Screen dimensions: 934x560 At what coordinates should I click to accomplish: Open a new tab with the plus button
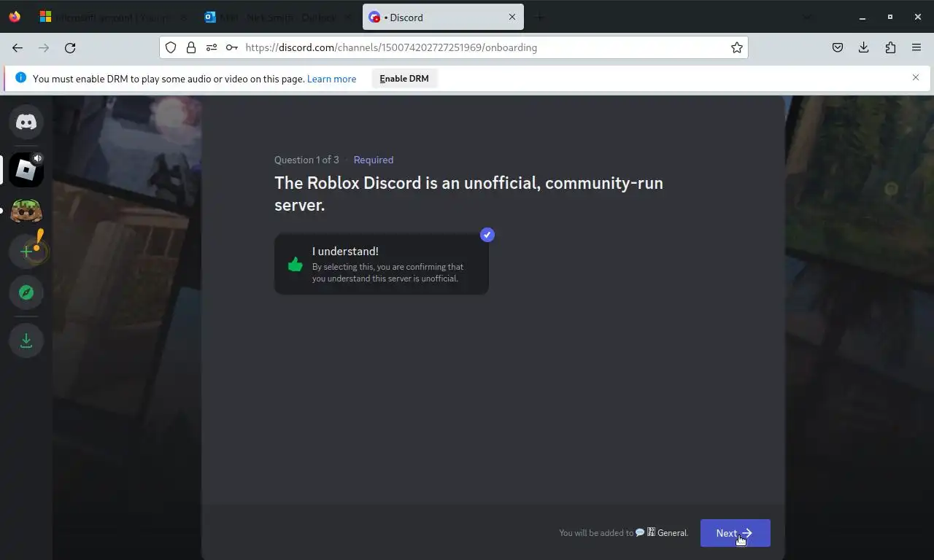[x=540, y=17]
